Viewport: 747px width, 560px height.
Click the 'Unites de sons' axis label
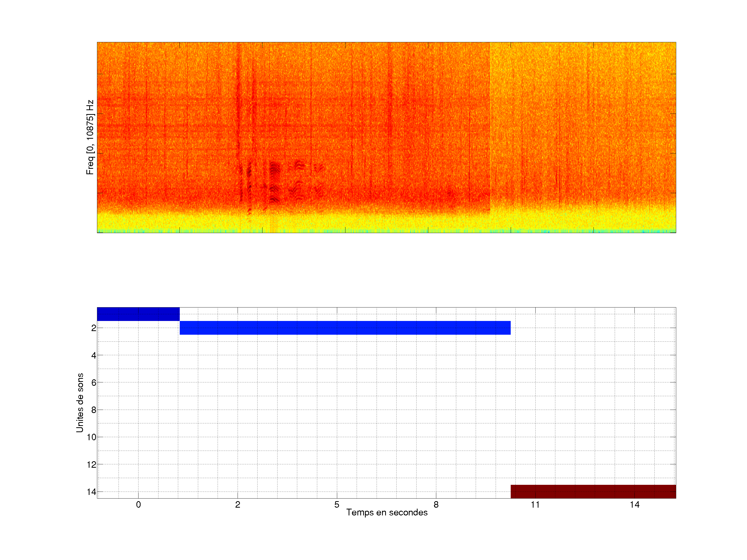(x=80, y=403)
